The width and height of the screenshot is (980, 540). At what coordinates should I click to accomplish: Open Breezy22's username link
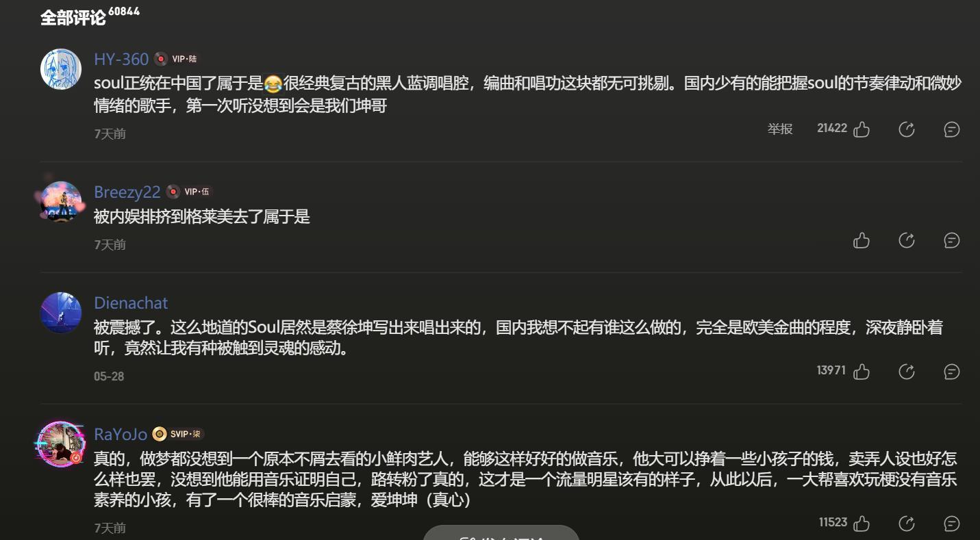coord(127,192)
